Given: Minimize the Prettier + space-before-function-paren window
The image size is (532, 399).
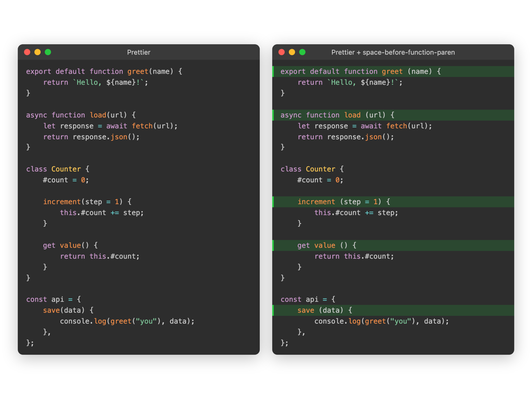Looking at the screenshot, I should (x=292, y=52).
